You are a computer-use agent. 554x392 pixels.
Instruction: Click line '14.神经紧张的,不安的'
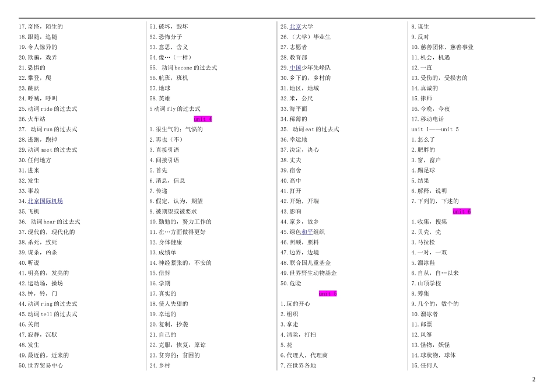click(x=181, y=262)
